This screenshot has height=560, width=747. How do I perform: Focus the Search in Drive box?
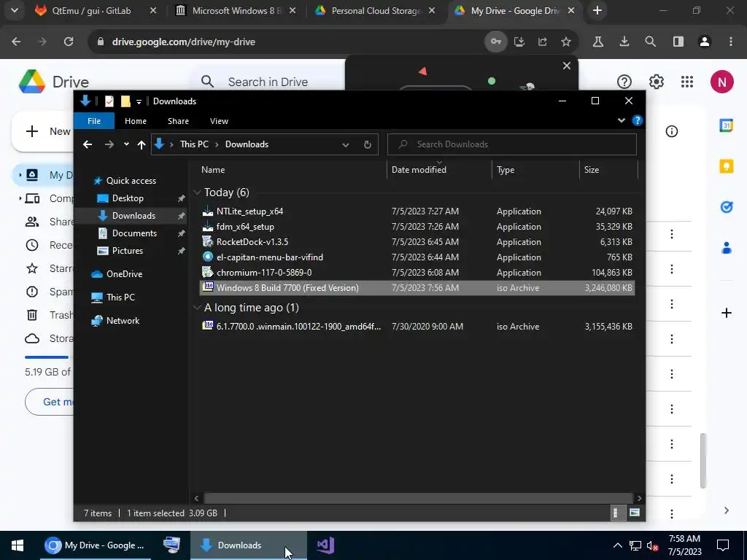coord(268,82)
